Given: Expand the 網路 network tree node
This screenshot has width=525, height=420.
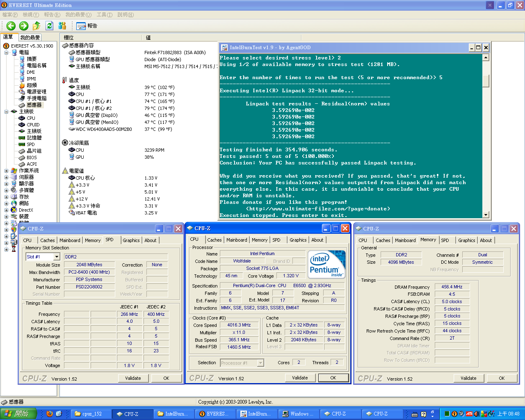Looking at the screenshot, I should coord(6,203).
